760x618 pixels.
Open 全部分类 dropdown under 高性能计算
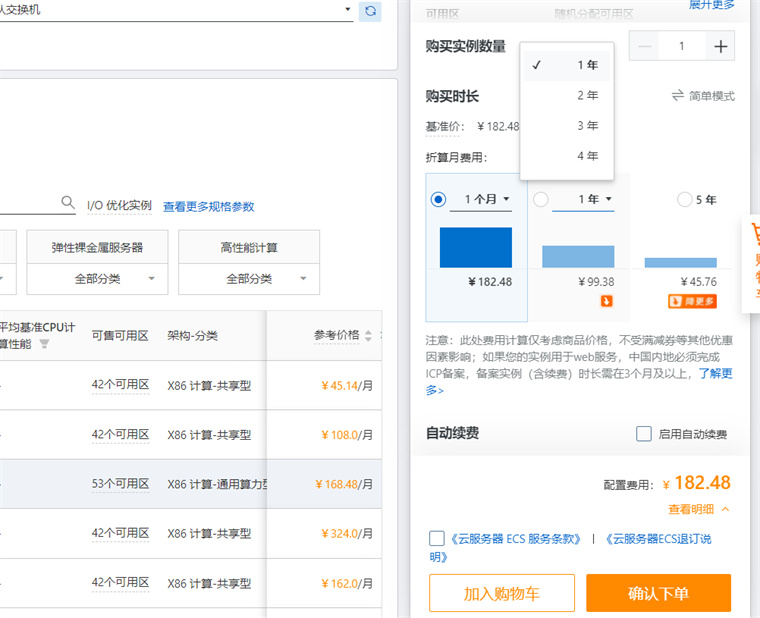point(249,279)
